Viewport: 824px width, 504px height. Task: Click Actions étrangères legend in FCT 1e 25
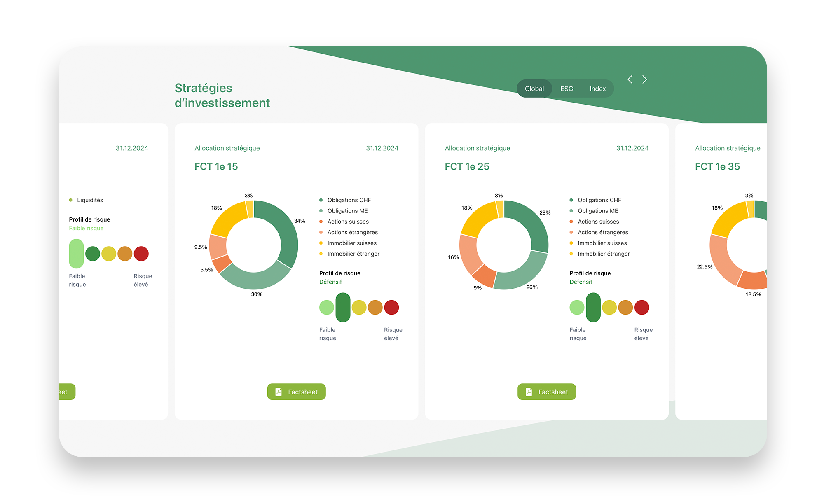(x=599, y=232)
